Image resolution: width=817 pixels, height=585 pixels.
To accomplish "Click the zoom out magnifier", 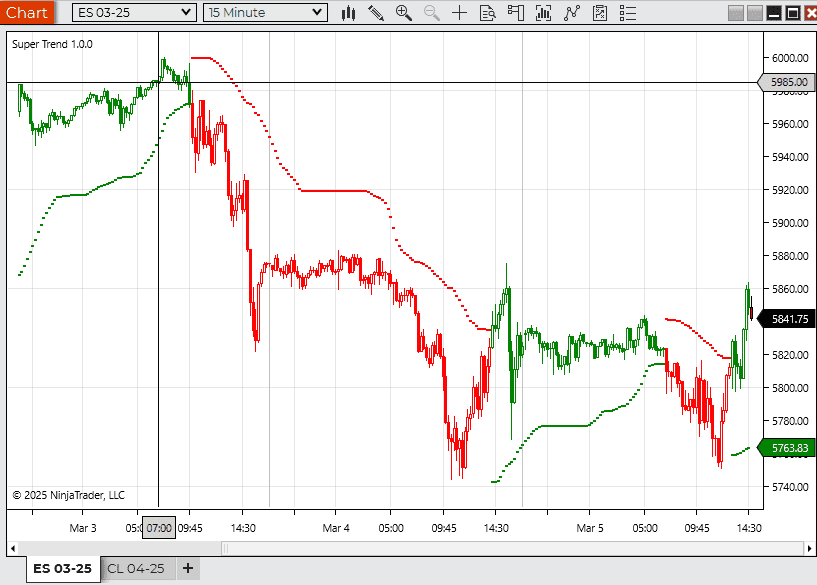I will point(431,13).
